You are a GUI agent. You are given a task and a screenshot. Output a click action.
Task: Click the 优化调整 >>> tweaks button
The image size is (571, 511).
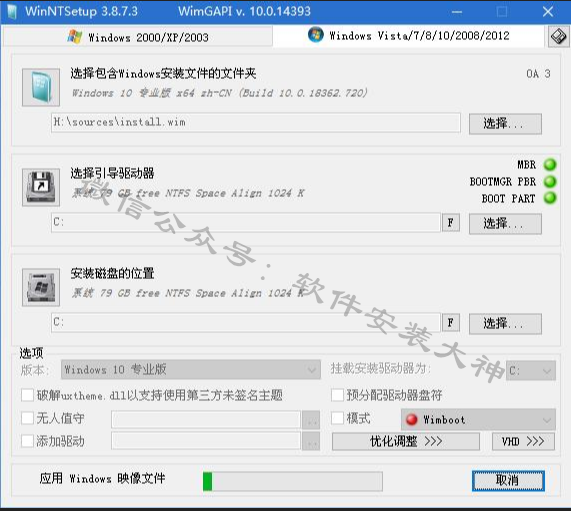tap(406, 441)
